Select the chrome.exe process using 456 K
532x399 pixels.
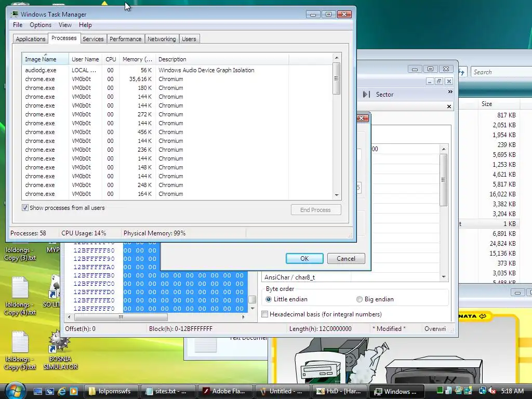177,132
